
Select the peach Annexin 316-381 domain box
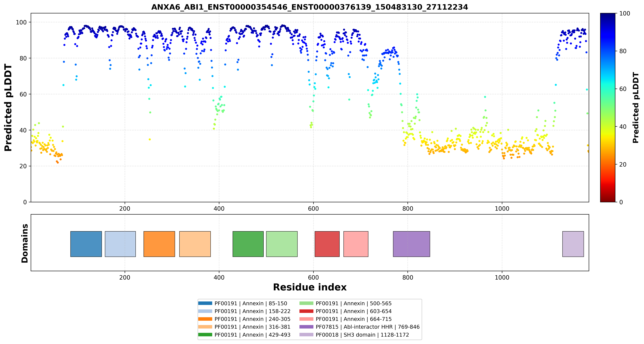[x=195, y=244]
